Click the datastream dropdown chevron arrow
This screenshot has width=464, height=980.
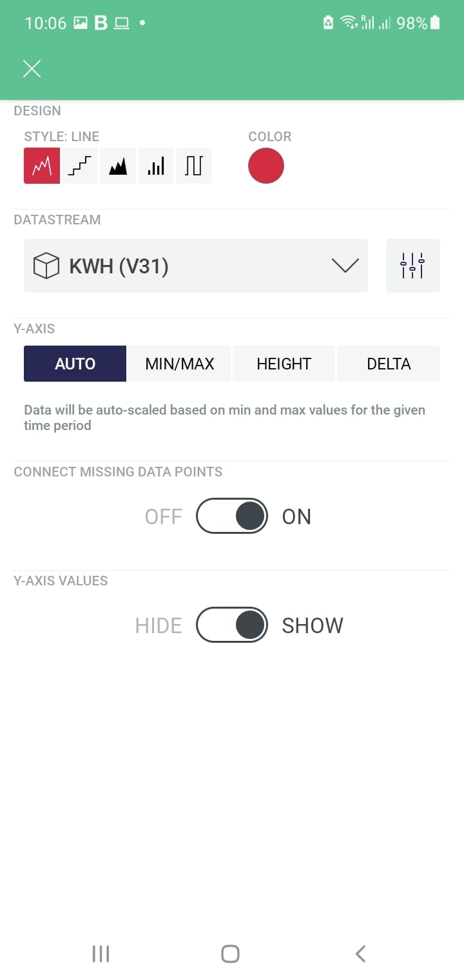click(x=345, y=266)
